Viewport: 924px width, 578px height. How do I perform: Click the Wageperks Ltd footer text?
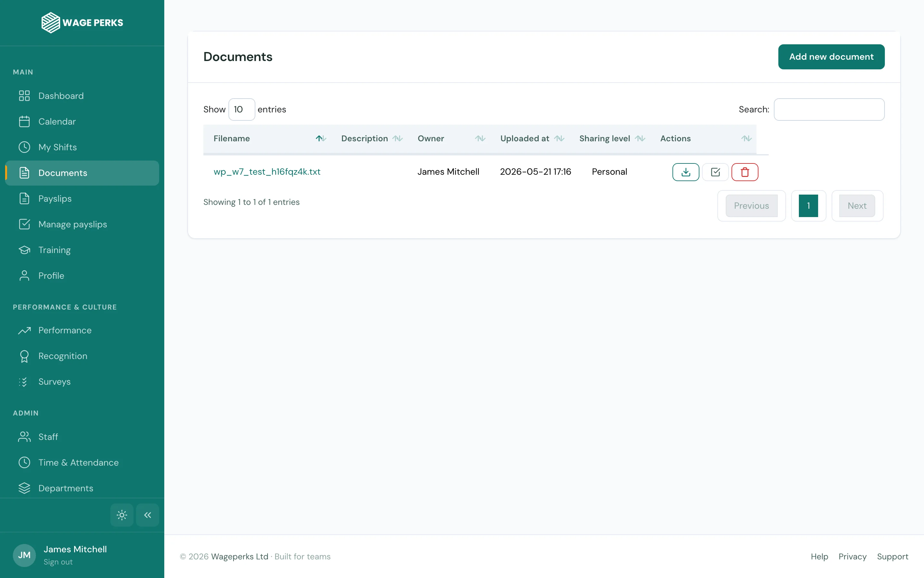[x=240, y=556]
